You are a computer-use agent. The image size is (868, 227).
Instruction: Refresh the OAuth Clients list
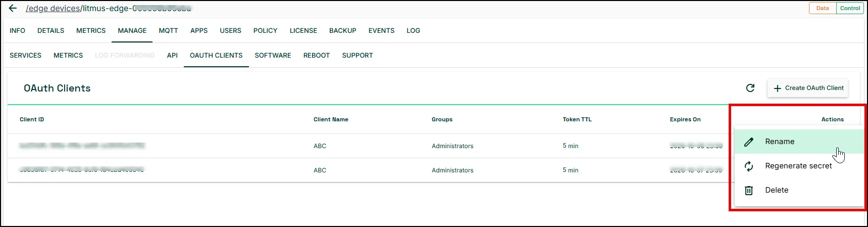(750, 88)
